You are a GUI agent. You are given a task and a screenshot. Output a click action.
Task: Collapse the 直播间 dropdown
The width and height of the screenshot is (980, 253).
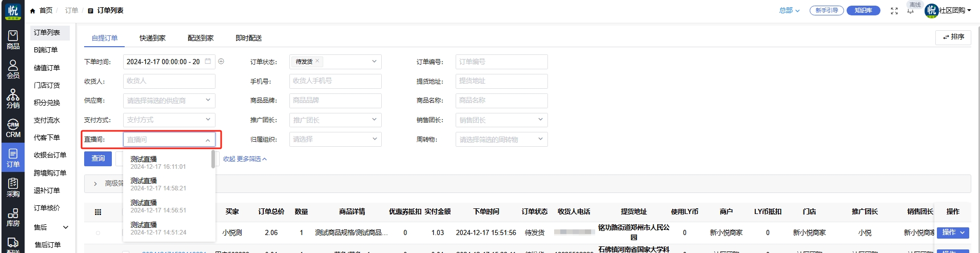[x=208, y=140]
